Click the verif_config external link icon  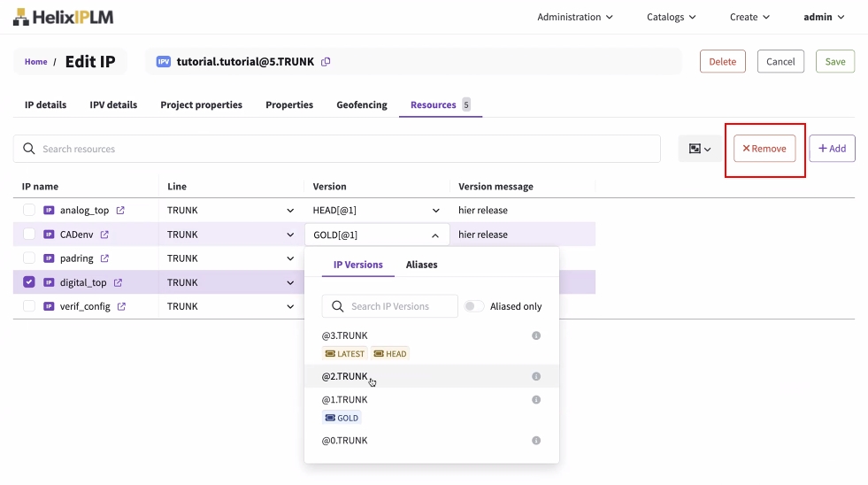(x=121, y=307)
